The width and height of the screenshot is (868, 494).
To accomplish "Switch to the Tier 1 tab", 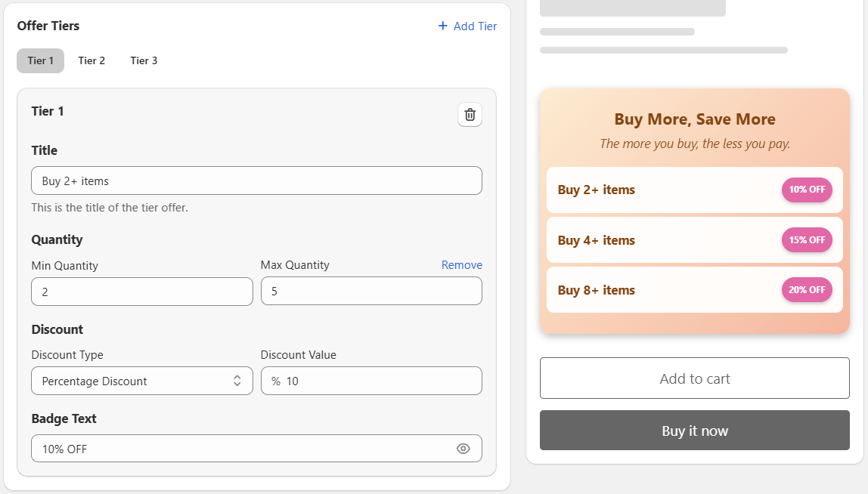I will [40, 60].
